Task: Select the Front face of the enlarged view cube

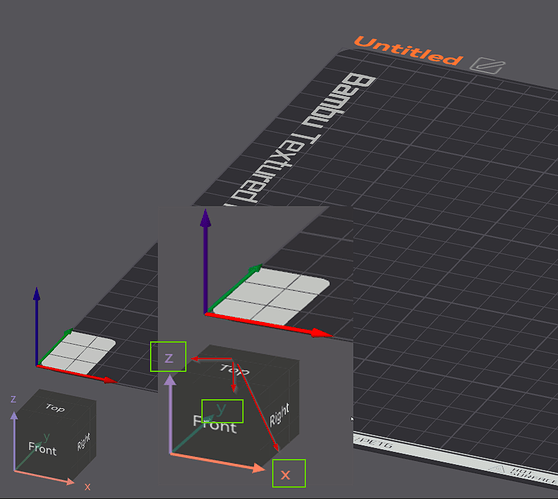Action: point(215,424)
